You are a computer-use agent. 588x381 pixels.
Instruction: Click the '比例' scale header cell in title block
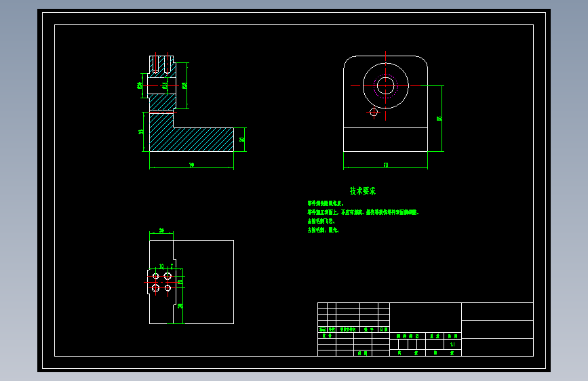(452, 336)
